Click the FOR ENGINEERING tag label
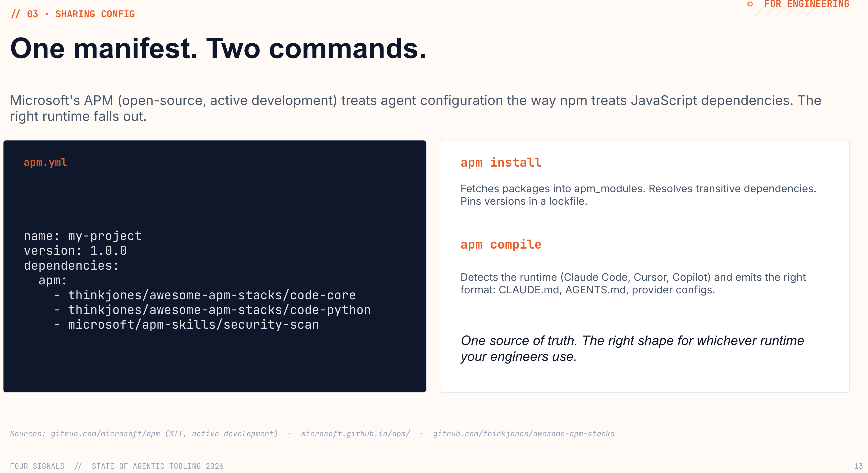Image resolution: width=868 pixels, height=473 pixels. 807,4
